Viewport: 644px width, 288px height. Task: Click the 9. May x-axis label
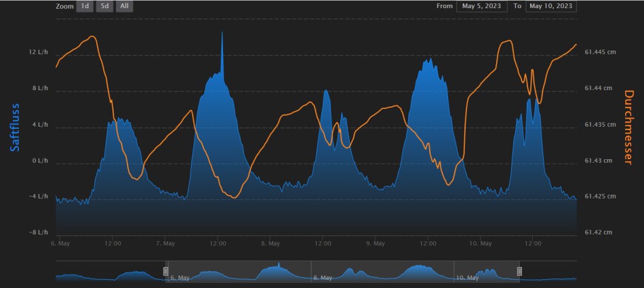[375, 243]
